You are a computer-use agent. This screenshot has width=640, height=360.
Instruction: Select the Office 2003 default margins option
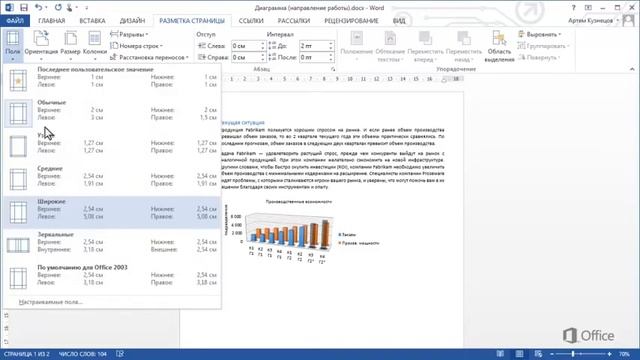(112, 278)
